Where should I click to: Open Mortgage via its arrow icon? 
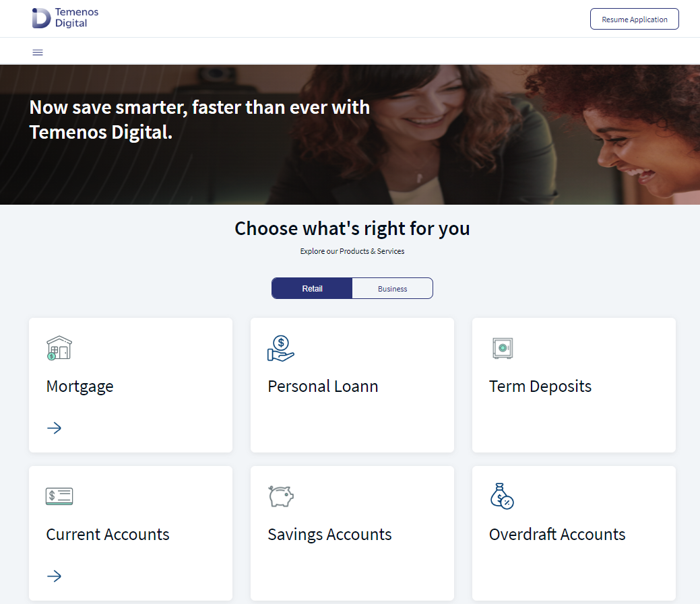point(54,428)
